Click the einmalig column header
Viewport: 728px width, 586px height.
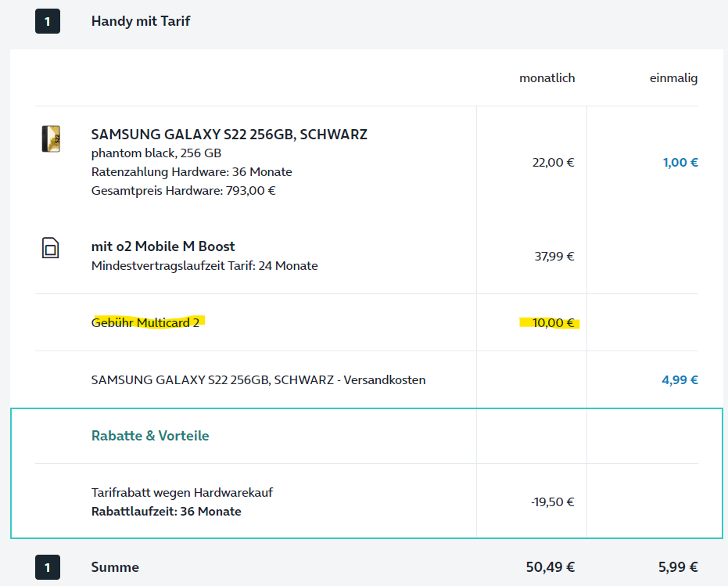point(673,78)
